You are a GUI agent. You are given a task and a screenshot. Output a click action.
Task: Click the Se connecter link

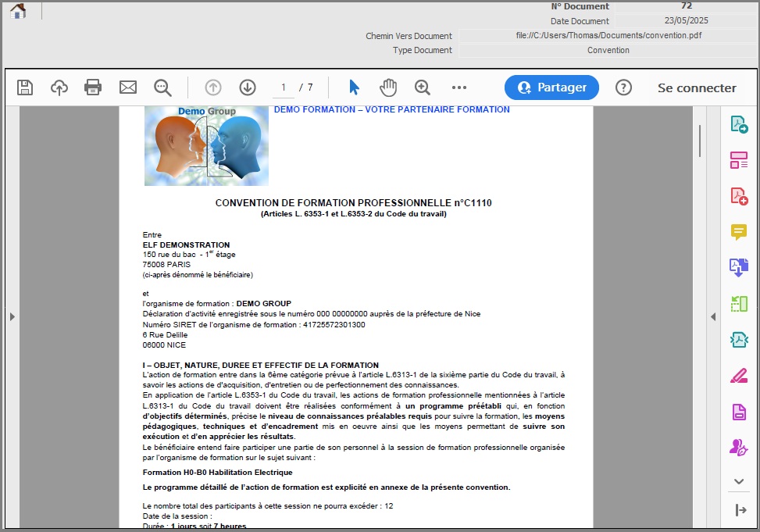tap(696, 87)
